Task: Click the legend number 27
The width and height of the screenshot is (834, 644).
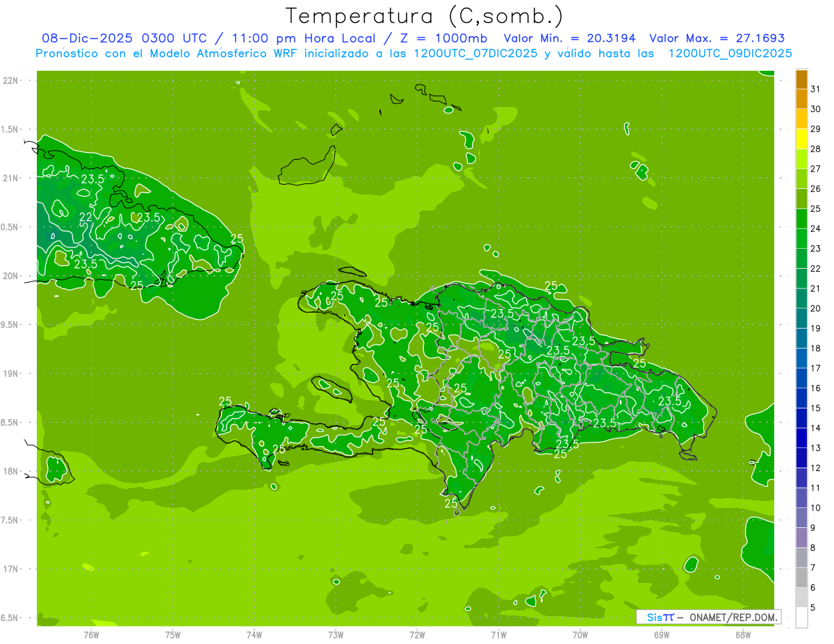Action: point(816,169)
